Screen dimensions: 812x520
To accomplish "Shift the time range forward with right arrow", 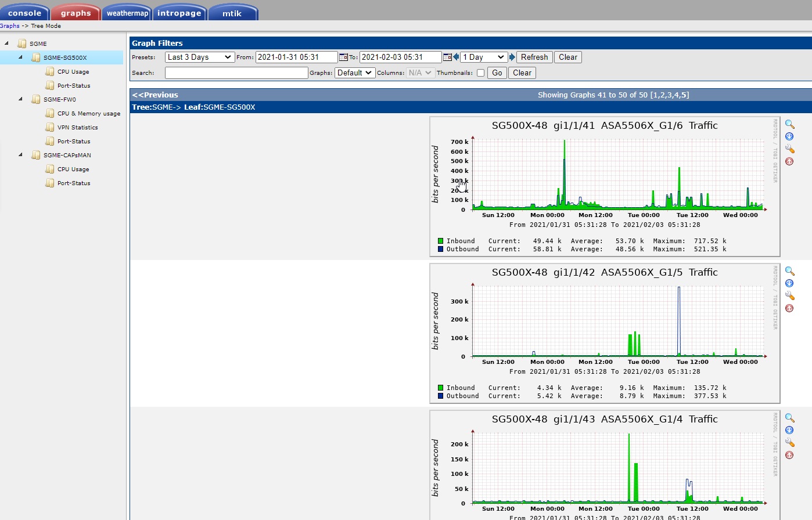I will [x=512, y=57].
